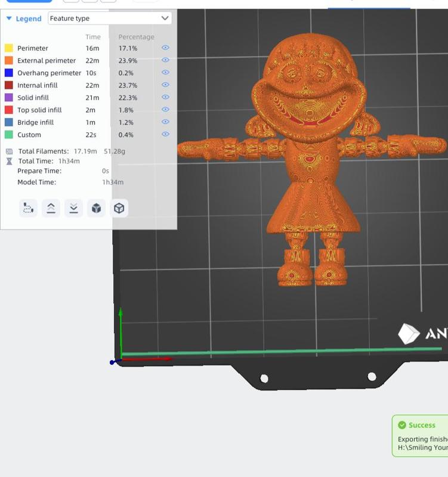Viewport: 448px width, 477px height.
Task: Click the 23.9% External perimeter percentage
Action: 128,61
